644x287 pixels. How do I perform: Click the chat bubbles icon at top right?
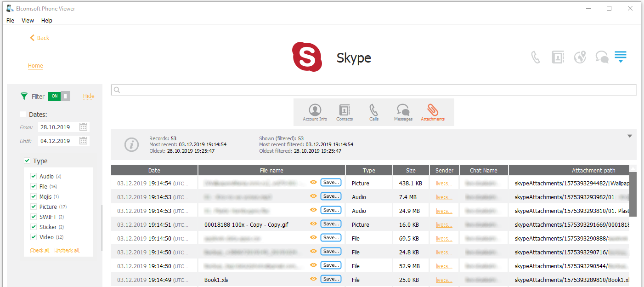pos(602,57)
